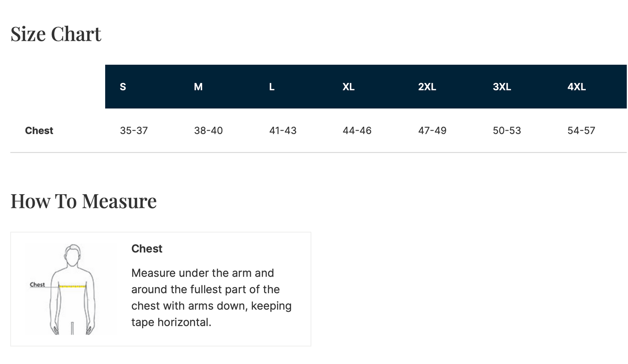The width and height of the screenshot is (628, 364).
Task: Select the 3XL size column header
Action: pyautogui.click(x=502, y=87)
